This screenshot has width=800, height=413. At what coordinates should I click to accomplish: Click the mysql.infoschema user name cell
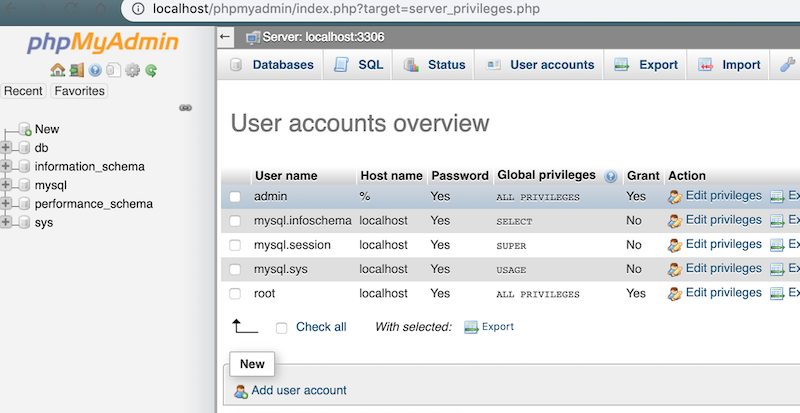pos(303,221)
